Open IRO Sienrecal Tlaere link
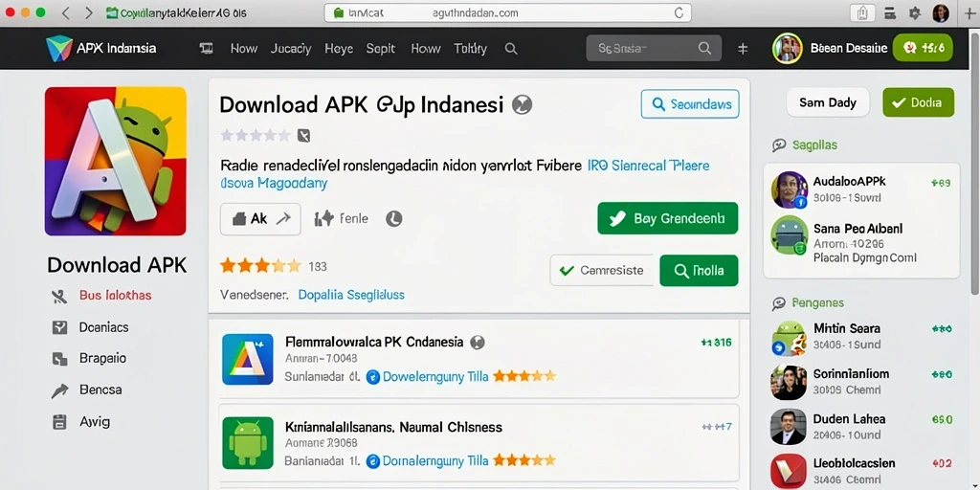This screenshot has width=980, height=490. click(x=649, y=166)
